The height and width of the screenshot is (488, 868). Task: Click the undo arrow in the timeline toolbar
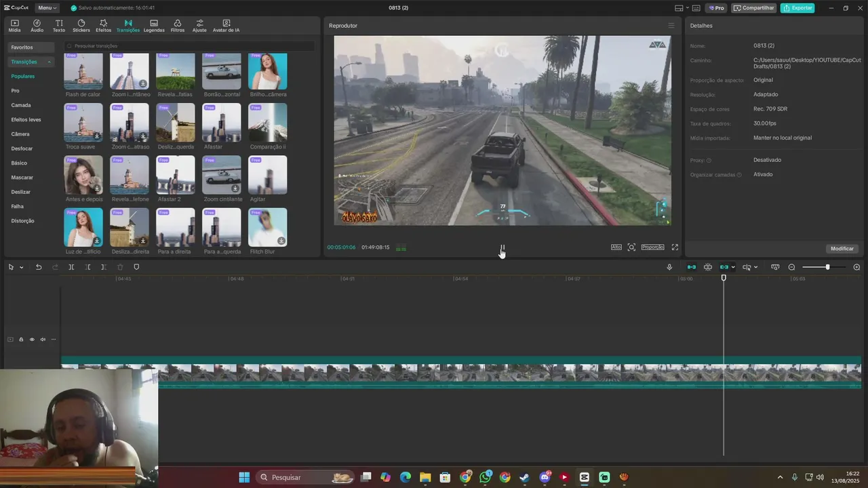pos(39,267)
